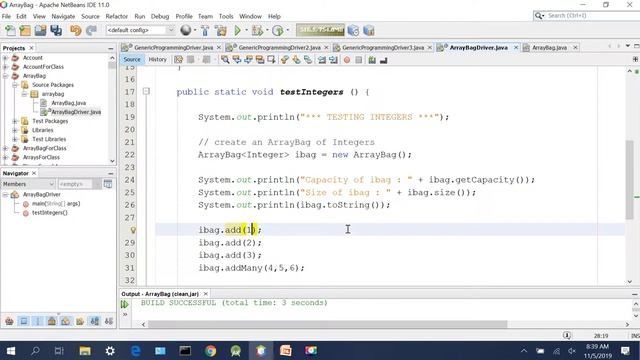640x360 pixels.
Task: Click the Save All toolbar icon
Action: tap(56, 31)
